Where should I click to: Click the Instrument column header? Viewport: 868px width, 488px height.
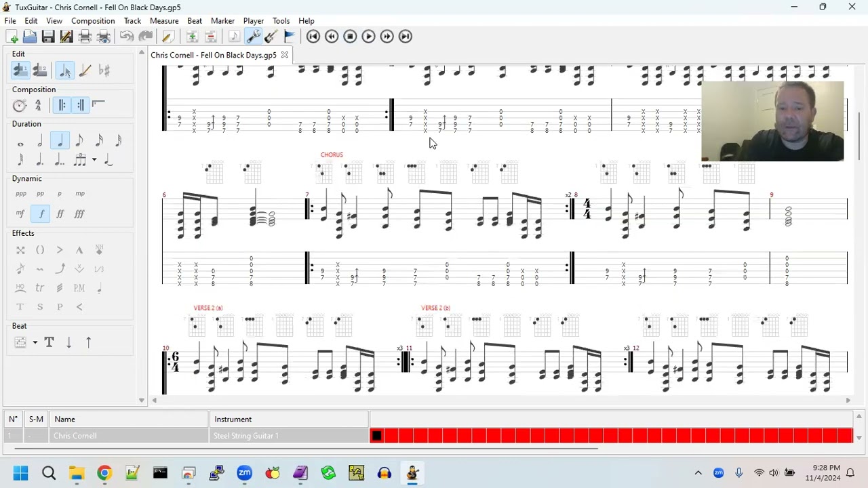point(290,420)
